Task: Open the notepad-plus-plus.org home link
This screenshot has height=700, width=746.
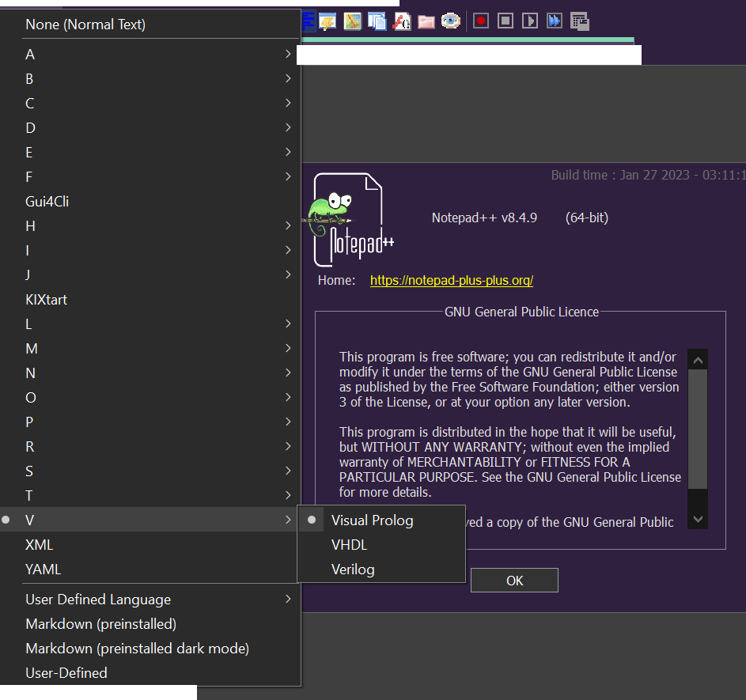Action: pyautogui.click(x=452, y=281)
